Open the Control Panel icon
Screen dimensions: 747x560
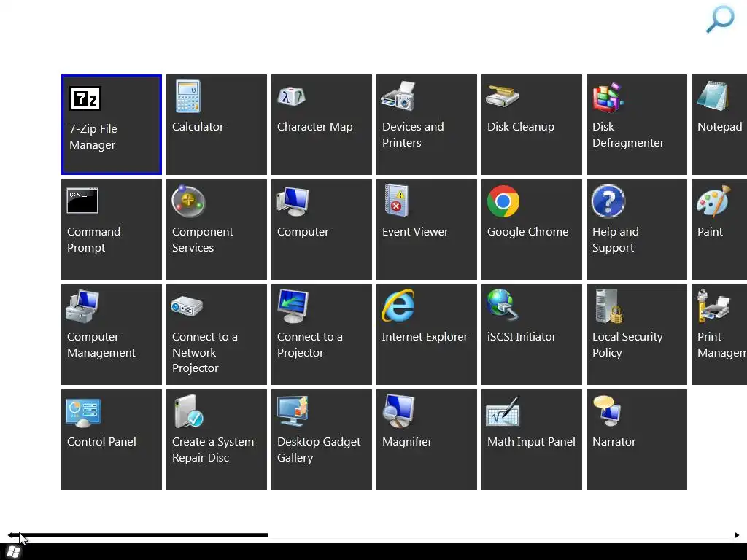[x=83, y=413]
